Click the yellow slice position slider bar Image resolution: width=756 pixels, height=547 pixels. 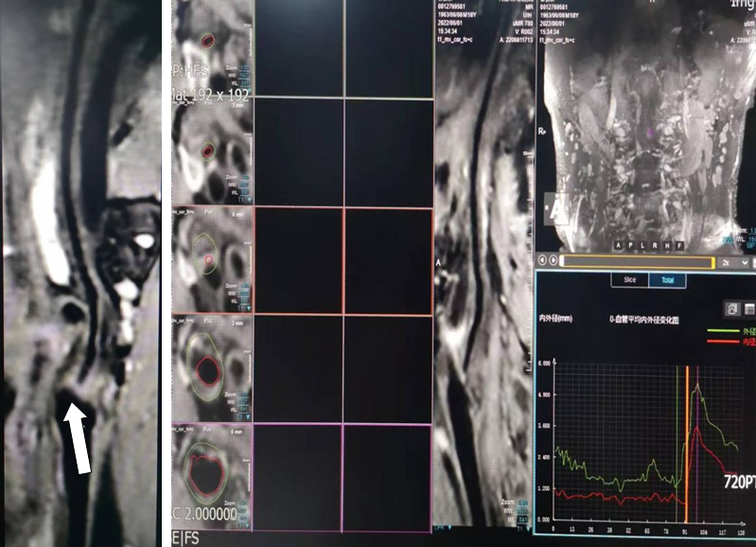point(636,260)
